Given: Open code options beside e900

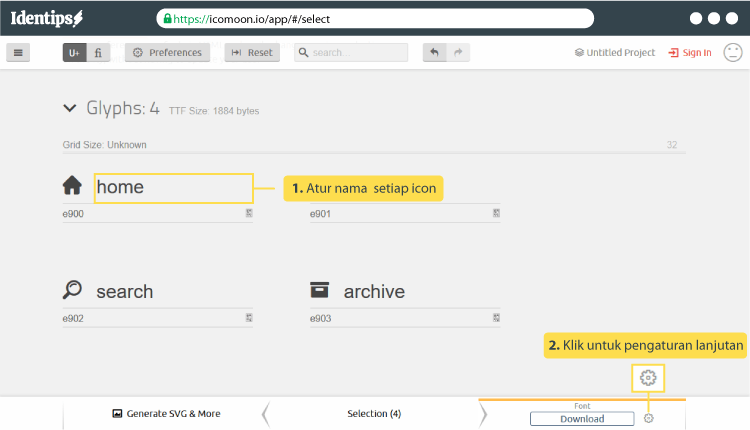Looking at the screenshot, I should [247, 214].
